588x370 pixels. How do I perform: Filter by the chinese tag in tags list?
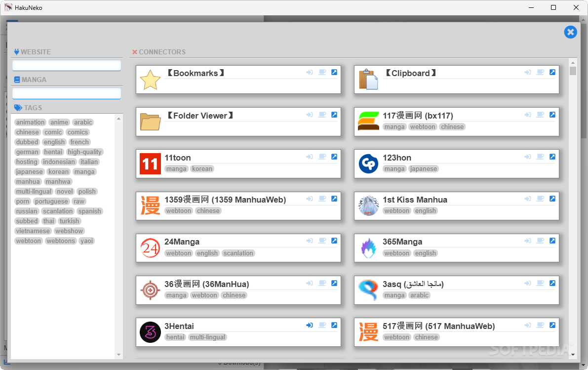pyautogui.click(x=27, y=132)
